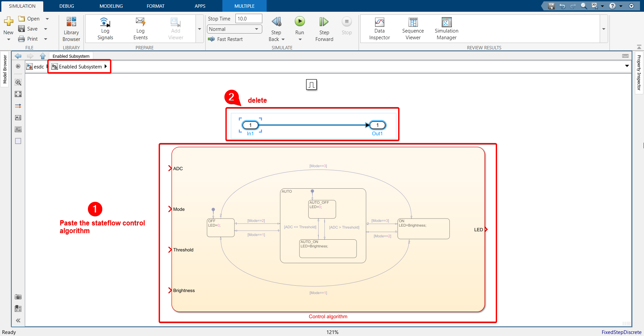Click the Help question mark icon
The height and width of the screenshot is (336, 644).
612,6
